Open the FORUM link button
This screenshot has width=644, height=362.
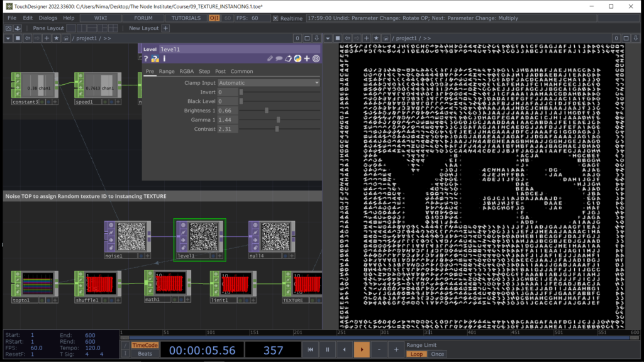pos(143,18)
